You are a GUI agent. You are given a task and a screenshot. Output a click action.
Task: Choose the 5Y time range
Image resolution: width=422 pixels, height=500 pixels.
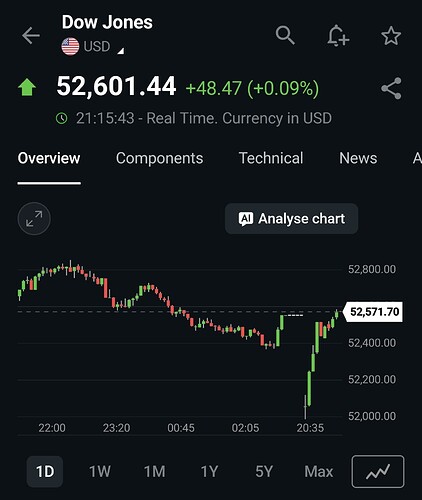pos(264,471)
